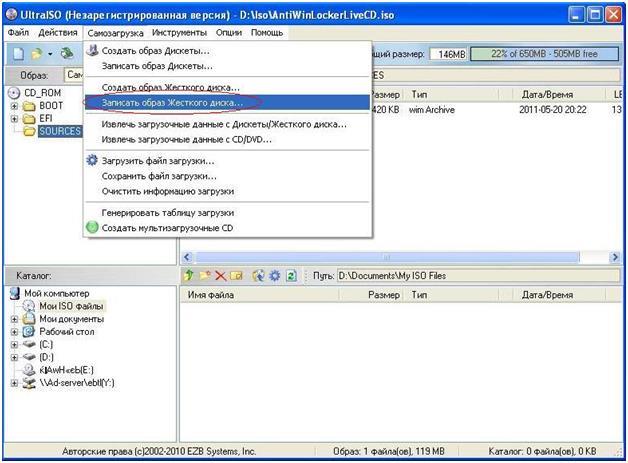Click the network drive Y: icon

click(29, 382)
